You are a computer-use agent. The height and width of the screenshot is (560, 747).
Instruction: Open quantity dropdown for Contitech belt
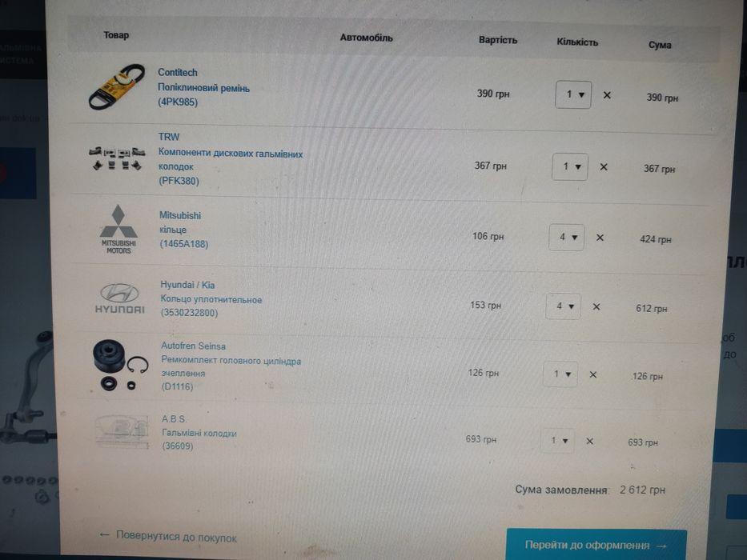(x=573, y=94)
